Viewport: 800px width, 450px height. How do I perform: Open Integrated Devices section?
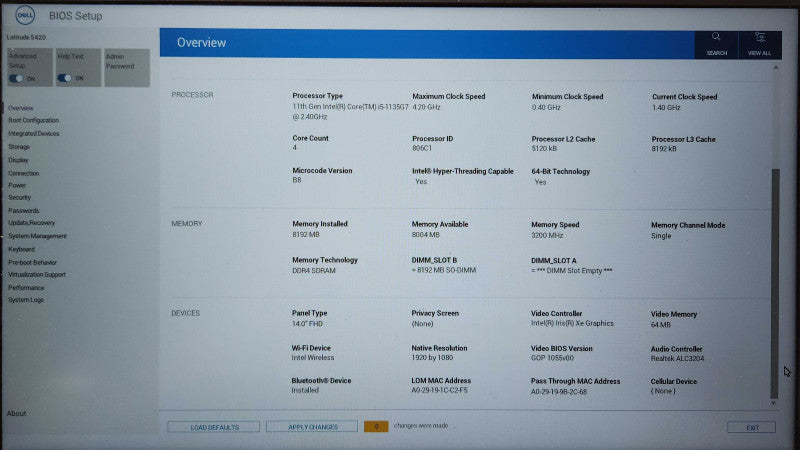tap(34, 134)
